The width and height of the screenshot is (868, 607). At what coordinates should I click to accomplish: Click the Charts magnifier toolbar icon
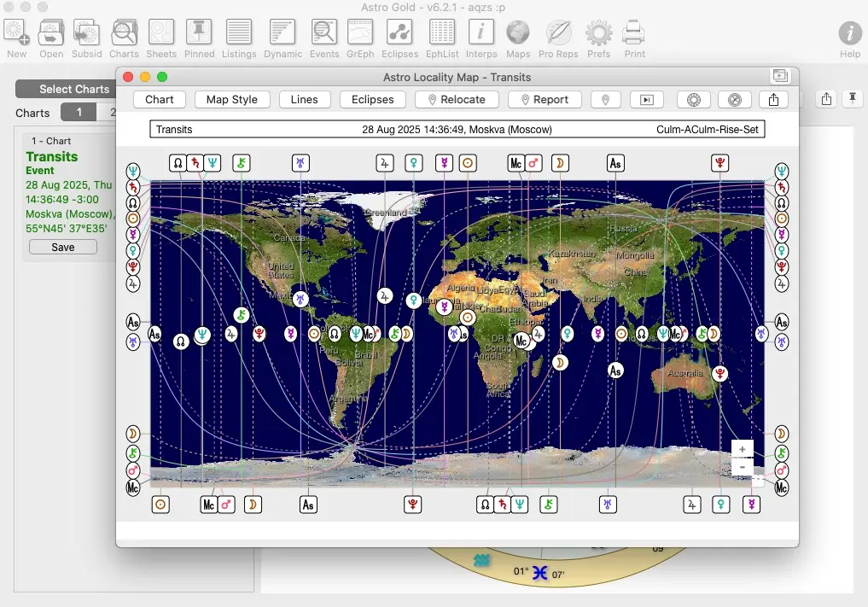[124, 38]
